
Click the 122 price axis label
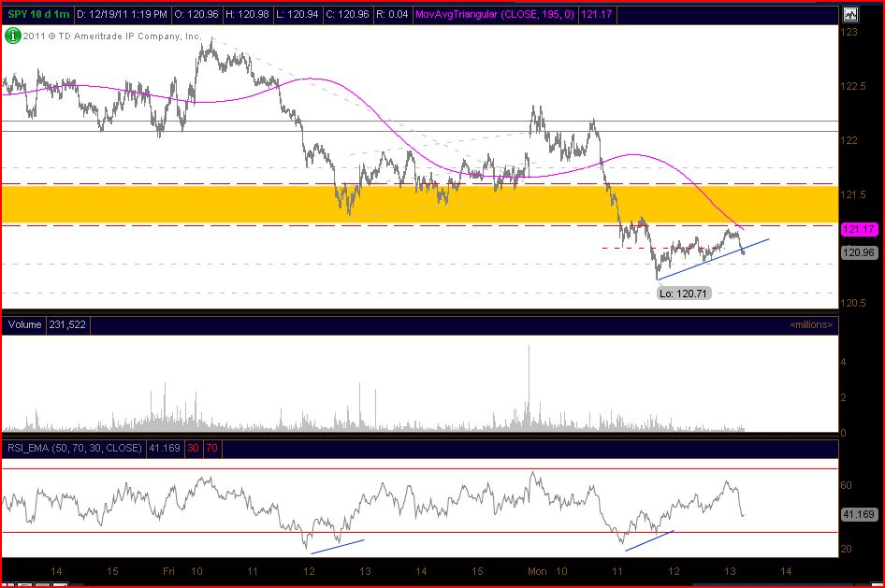pyautogui.click(x=849, y=140)
